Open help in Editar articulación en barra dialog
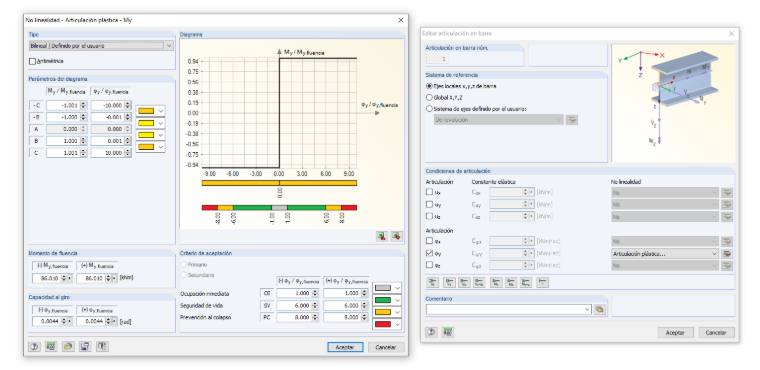The image size is (760, 370). [x=431, y=332]
